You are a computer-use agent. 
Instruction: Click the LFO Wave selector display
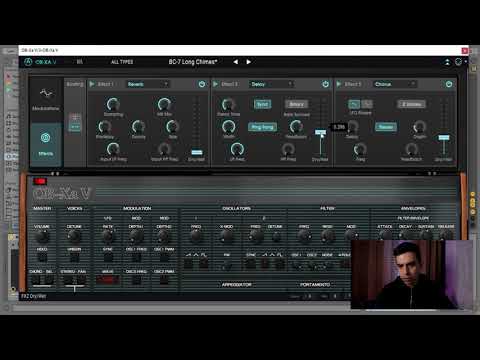107,280
